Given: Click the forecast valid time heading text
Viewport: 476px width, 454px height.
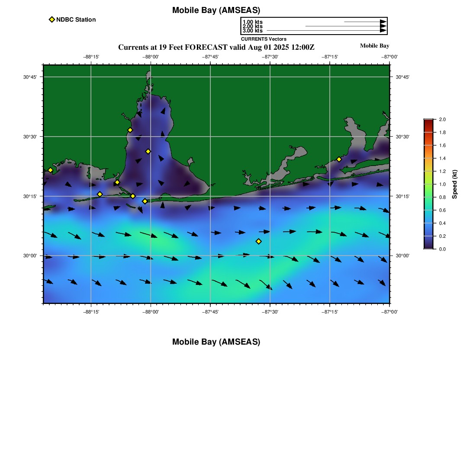Looking at the screenshot, I should point(216,47).
